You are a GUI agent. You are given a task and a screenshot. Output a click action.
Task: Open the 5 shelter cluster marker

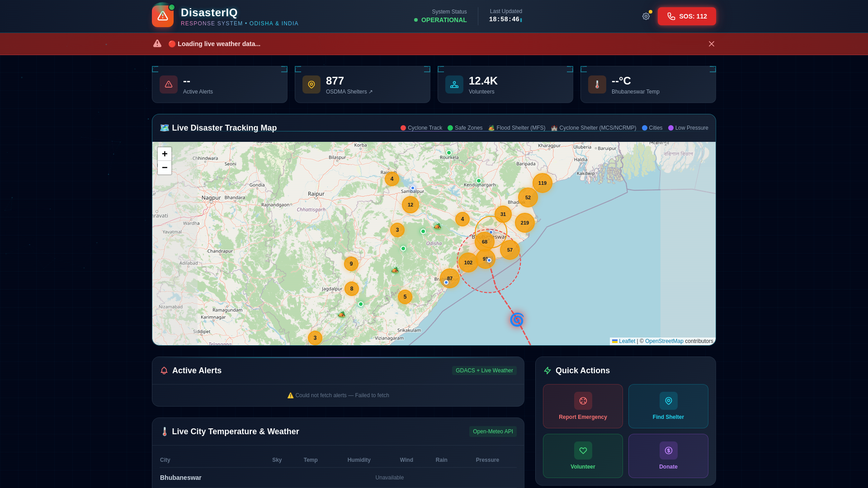(x=405, y=297)
